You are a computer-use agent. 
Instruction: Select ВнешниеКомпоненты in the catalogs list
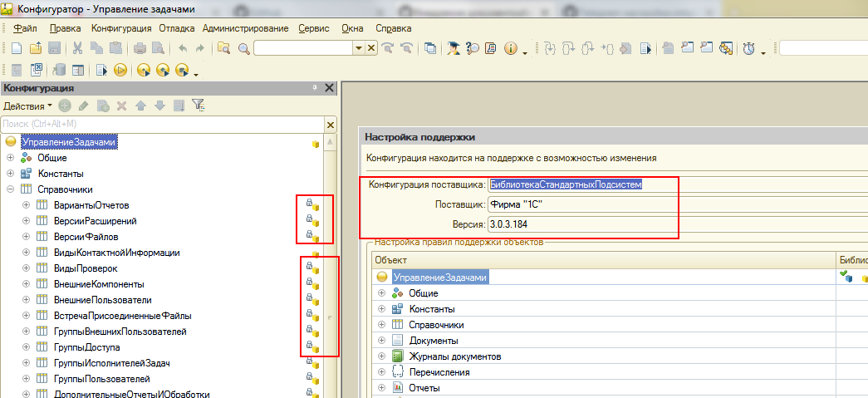click(99, 284)
